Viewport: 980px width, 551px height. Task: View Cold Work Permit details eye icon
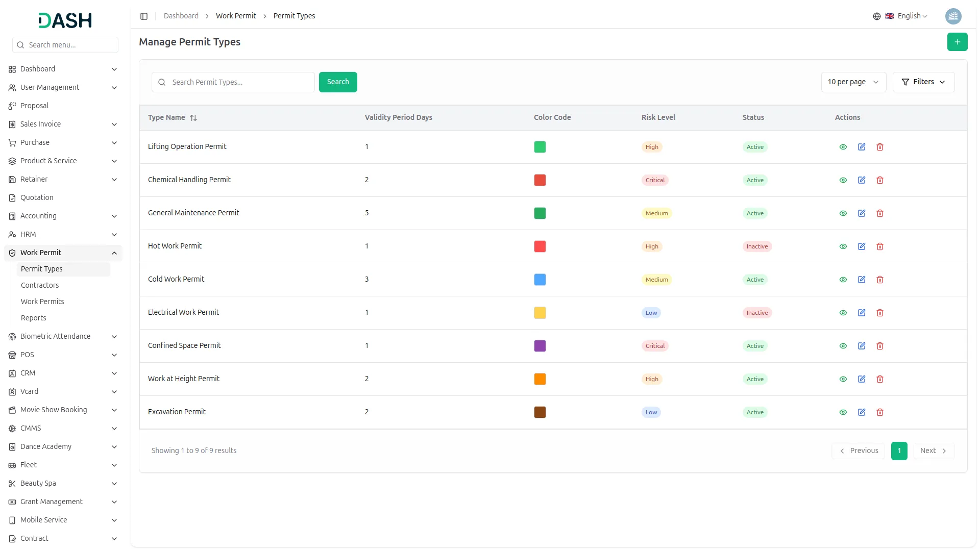(x=843, y=280)
